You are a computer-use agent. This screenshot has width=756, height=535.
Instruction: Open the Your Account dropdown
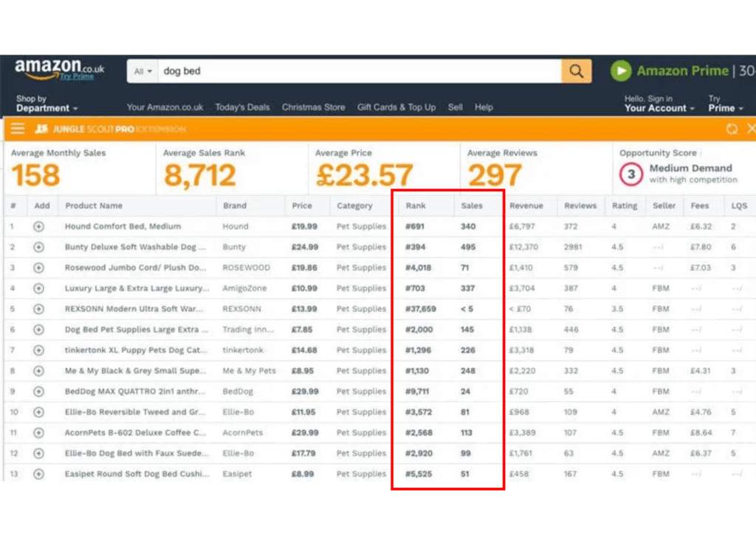[x=659, y=108]
